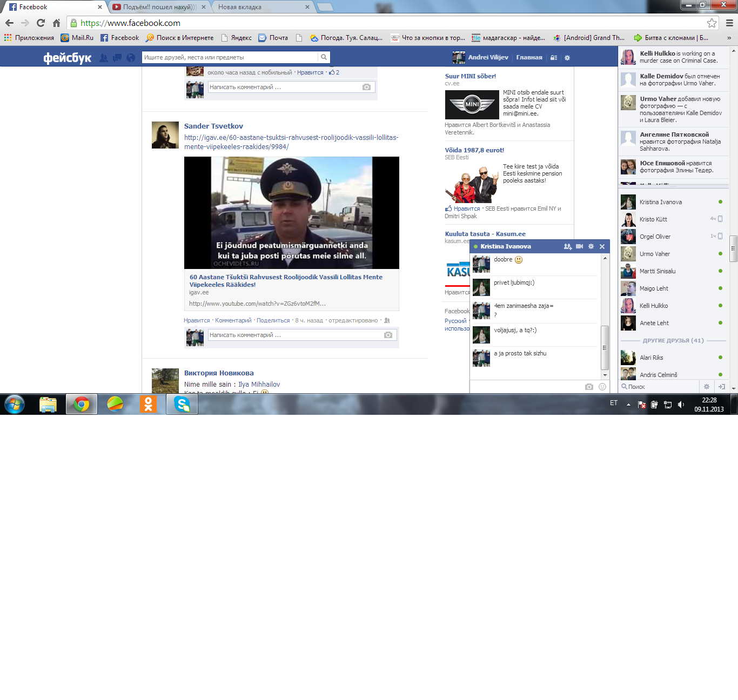Expand hidden bookmarks chevron

coord(729,38)
